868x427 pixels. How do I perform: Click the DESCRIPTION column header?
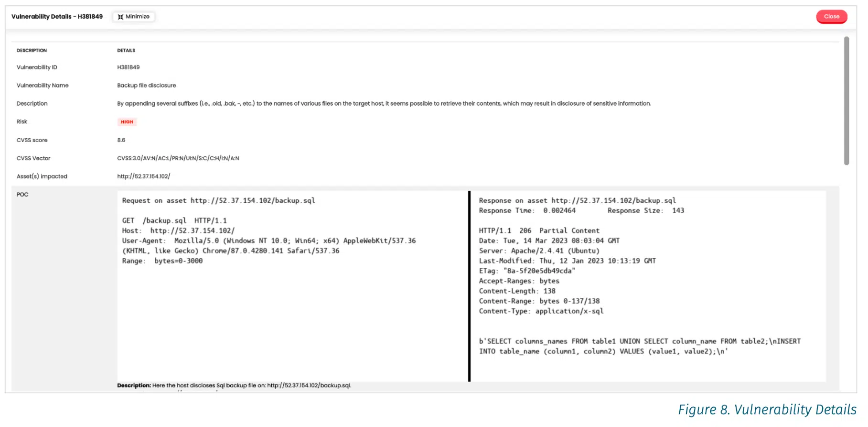coord(32,50)
